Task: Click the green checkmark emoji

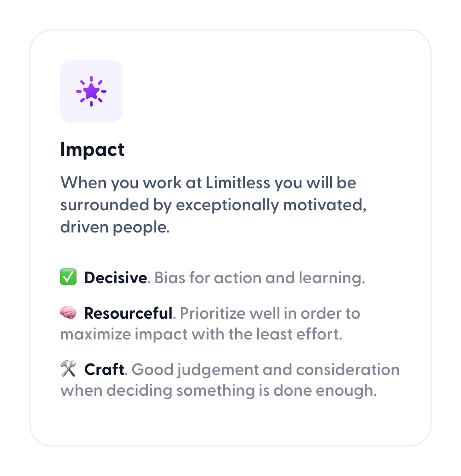Action: [x=68, y=278]
